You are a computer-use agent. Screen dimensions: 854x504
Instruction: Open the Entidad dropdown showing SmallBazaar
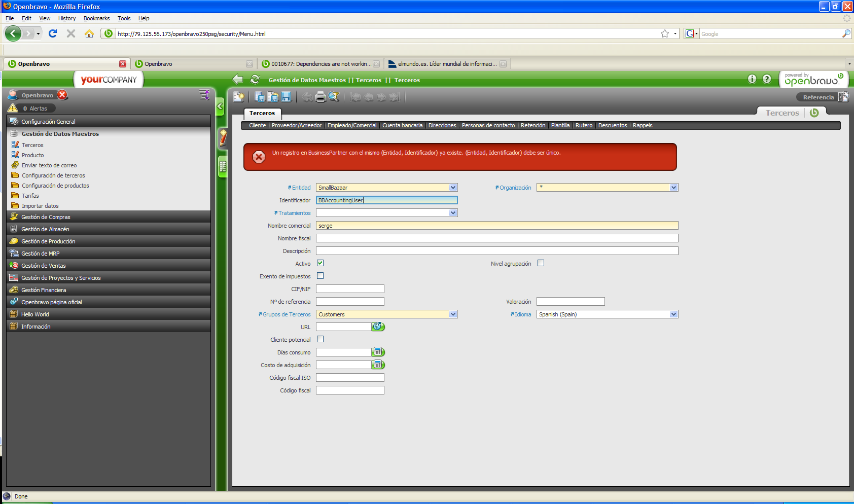click(x=453, y=188)
